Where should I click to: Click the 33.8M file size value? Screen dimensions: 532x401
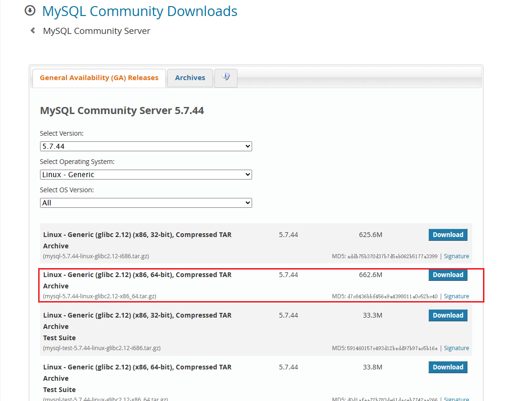373,367
